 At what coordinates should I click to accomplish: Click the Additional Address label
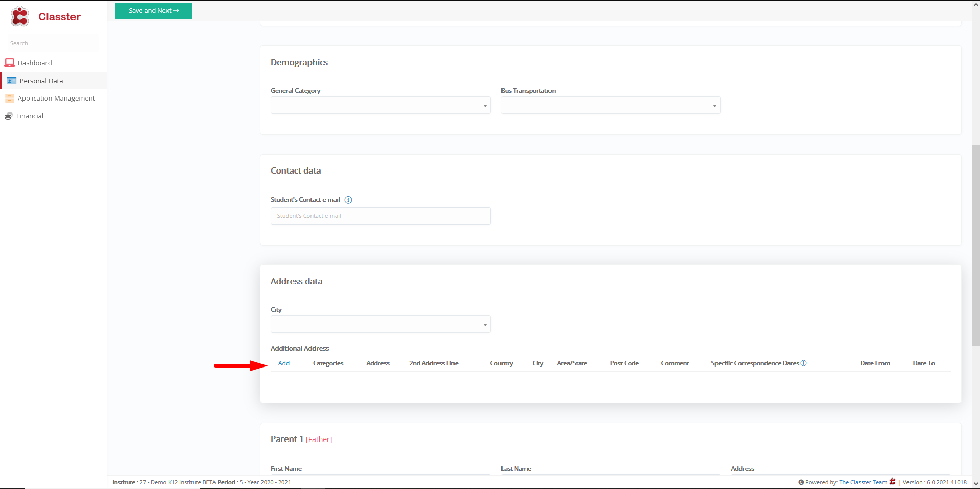[300, 348]
